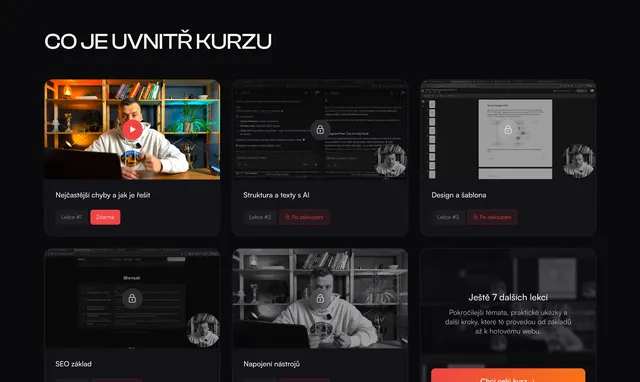The height and width of the screenshot is (382, 640).
Task: Open the Nejčastější chyby a jak je řešit title
Action: click(x=103, y=195)
